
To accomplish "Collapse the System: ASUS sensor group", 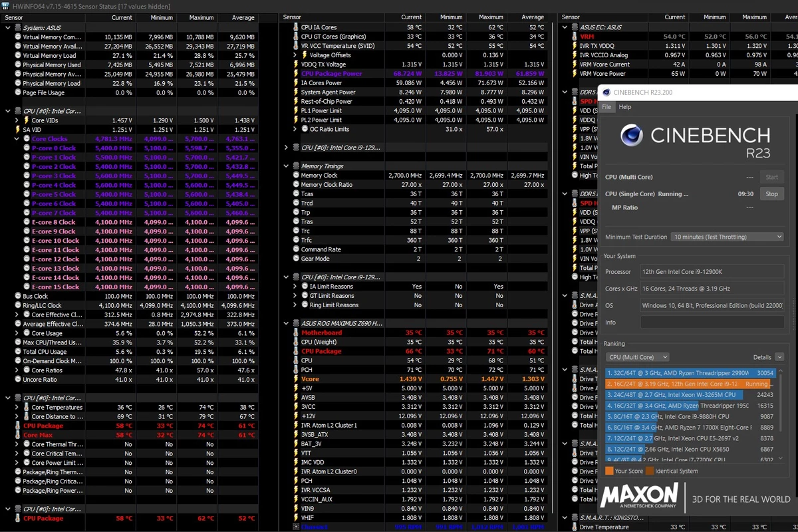I will pos(8,28).
